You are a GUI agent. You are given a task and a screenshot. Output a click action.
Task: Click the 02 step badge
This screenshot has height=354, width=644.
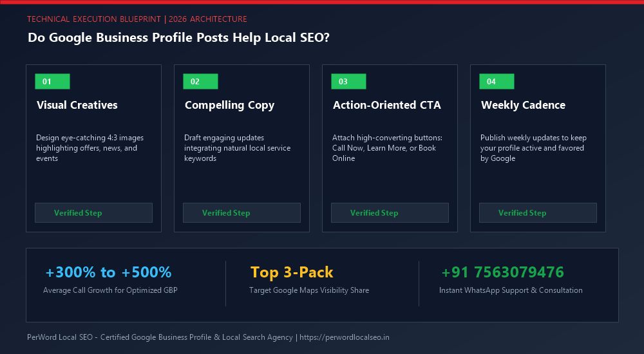pos(200,81)
